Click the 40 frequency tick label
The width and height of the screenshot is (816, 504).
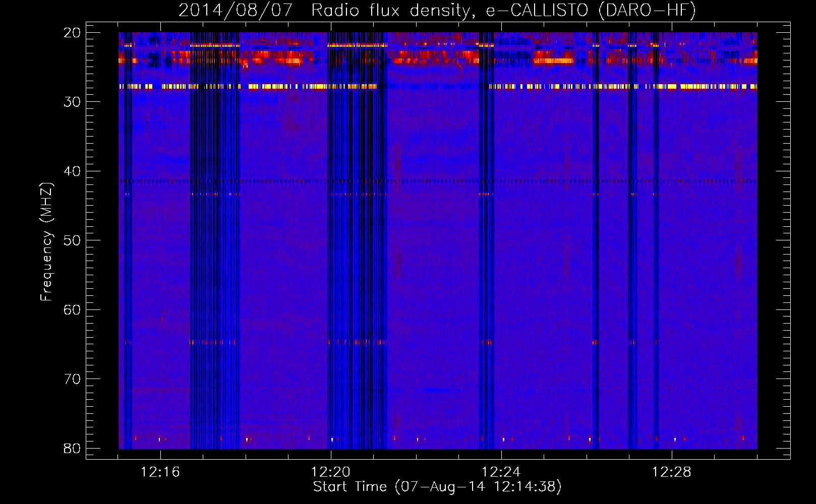click(x=72, y=171)
